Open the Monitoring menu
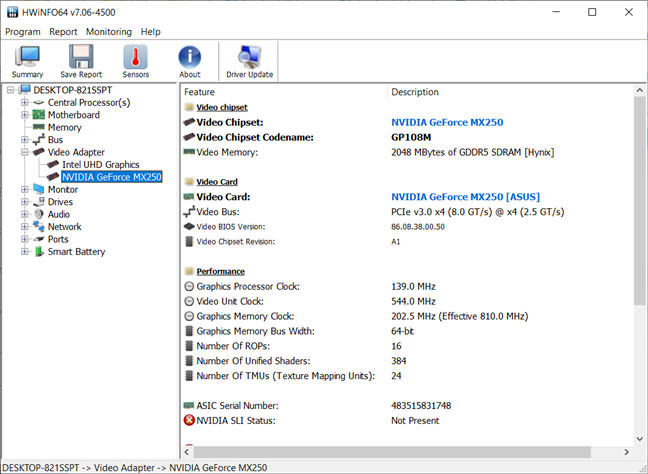The image size is (648, 474). [x=109, y=32]
